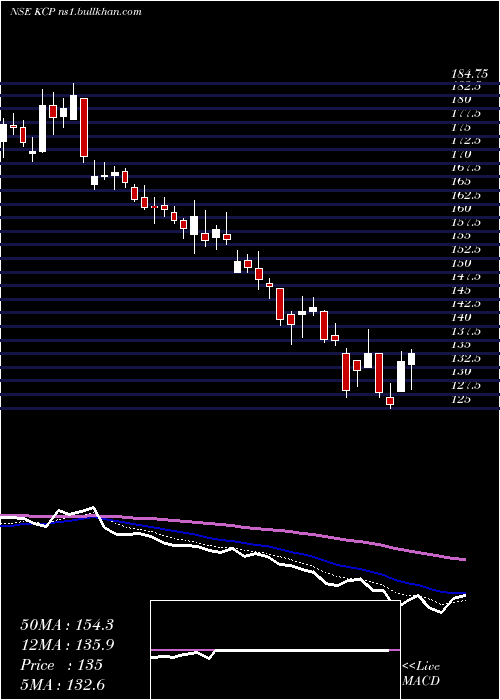Select the Price : 135 legend text
500x700 pixels.
62,665
